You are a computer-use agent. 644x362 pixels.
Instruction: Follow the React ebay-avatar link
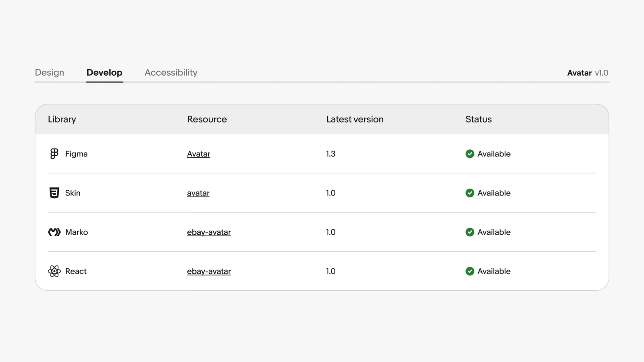(209, 271)
